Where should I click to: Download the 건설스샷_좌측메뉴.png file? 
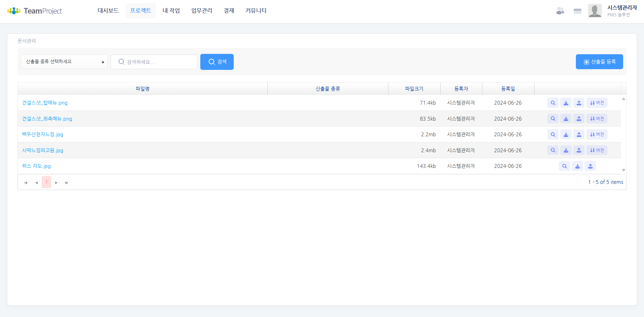point(566,119)
